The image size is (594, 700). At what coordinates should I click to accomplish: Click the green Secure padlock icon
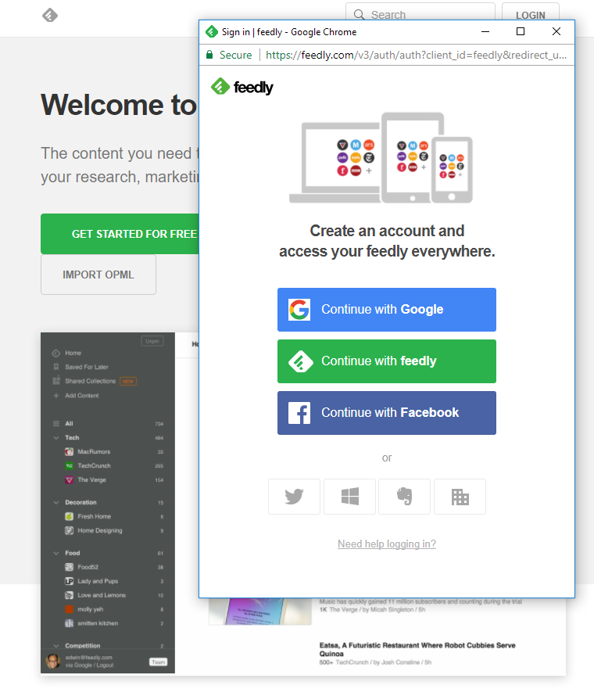(209, 55)
